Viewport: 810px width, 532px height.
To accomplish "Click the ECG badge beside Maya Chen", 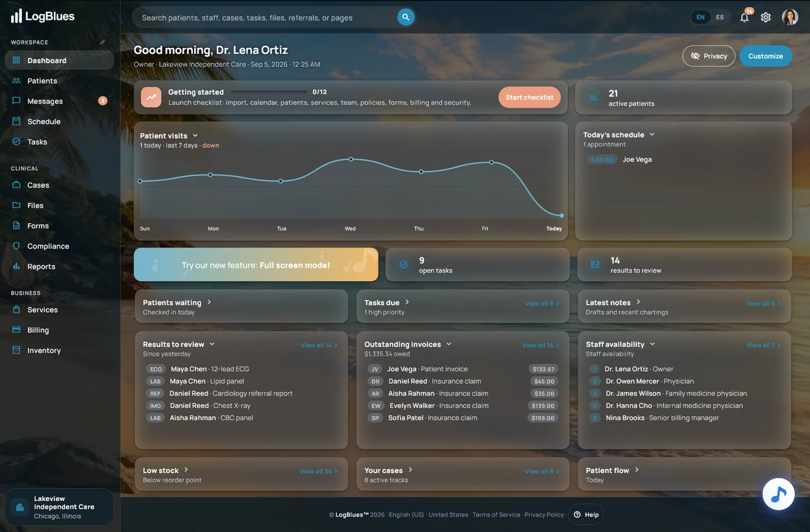I will tap(156, 369).
